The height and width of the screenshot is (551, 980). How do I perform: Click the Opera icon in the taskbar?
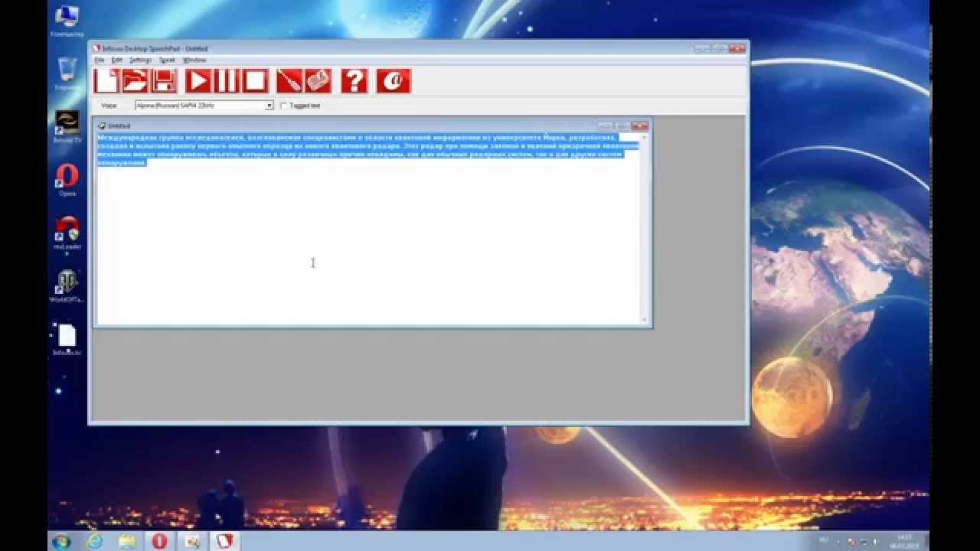pos(159,541)
